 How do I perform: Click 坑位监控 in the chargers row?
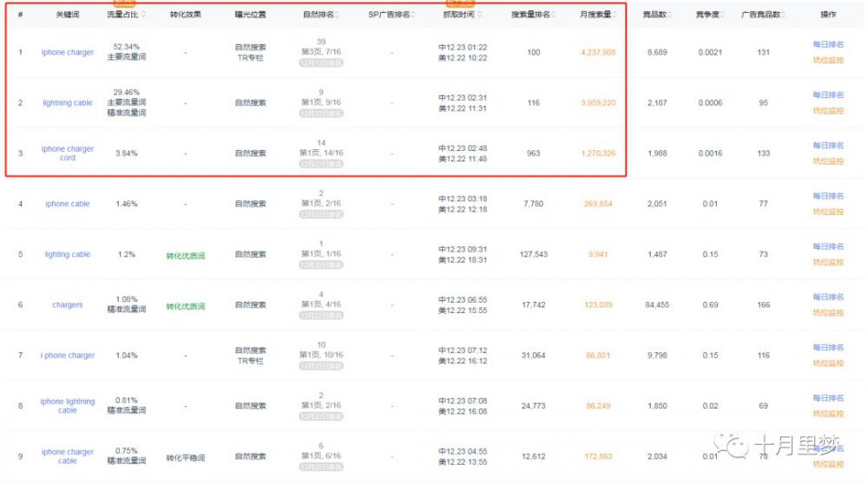click(x=828, y=312)
